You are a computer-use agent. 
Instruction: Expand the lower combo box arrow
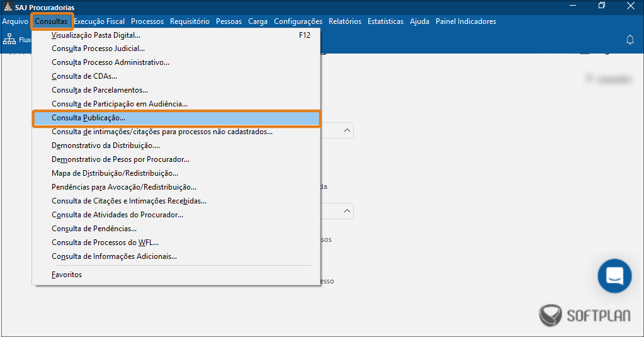[x=347, y=211]
